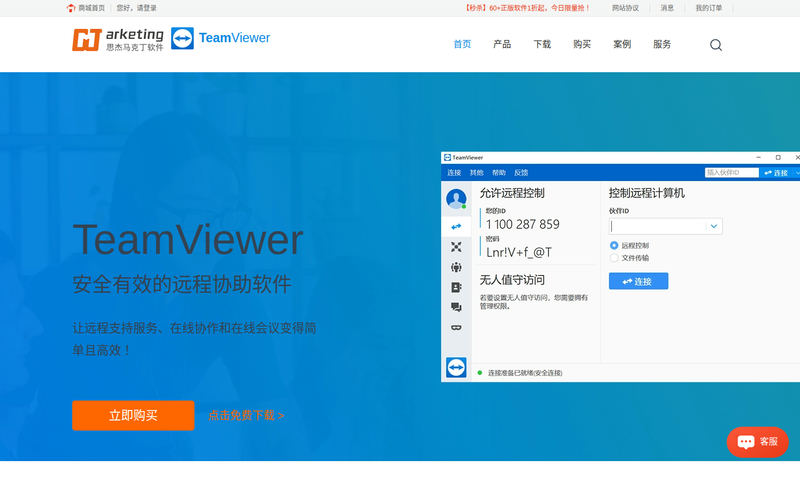Click the blue 连接 button under radio options
This screenshot has height=500, width=800.
(x=638, y=281)
